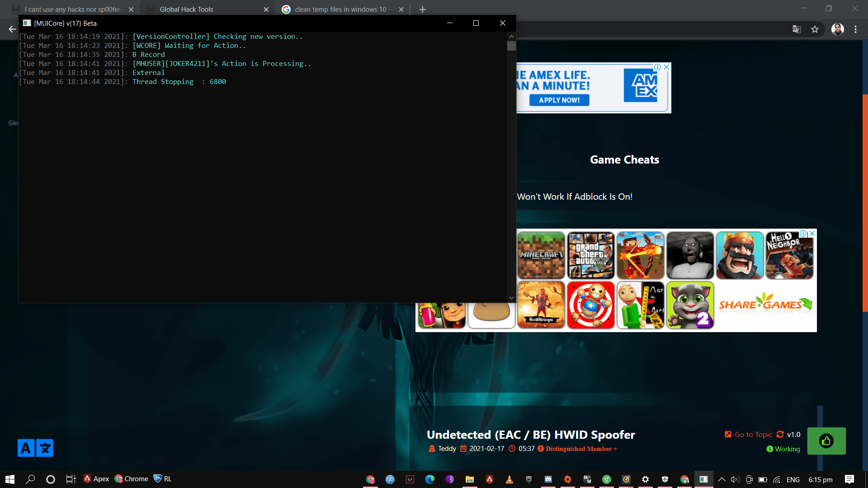Open Epic Games Launcher from taskbar
Viewport: 868px width, 488px height.
coord(529,479)
